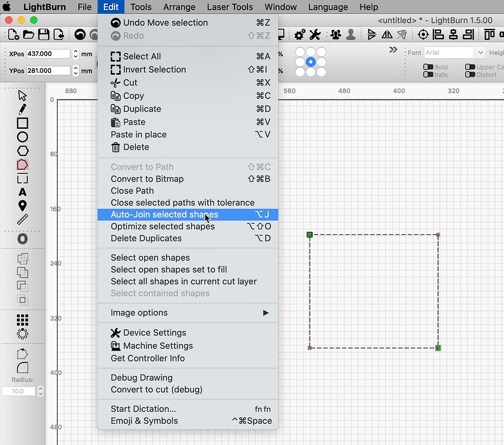Open the Window menu
This screenshot has width=504, height=445.
[x=280, y=7]
